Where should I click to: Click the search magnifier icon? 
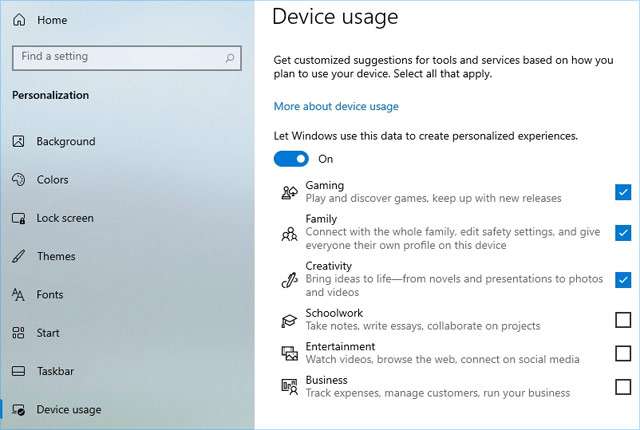[x=231, y=58]
